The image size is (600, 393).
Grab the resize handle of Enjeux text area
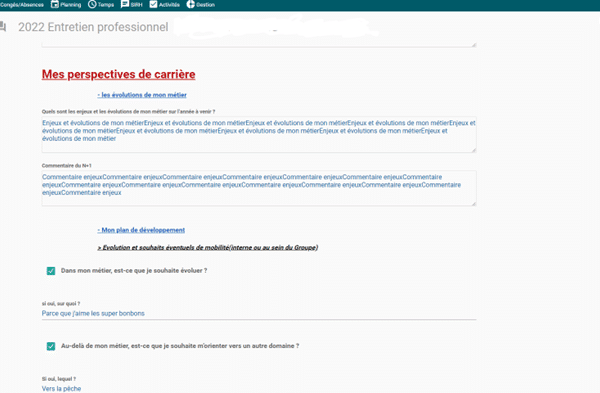[x=474, y=150]
